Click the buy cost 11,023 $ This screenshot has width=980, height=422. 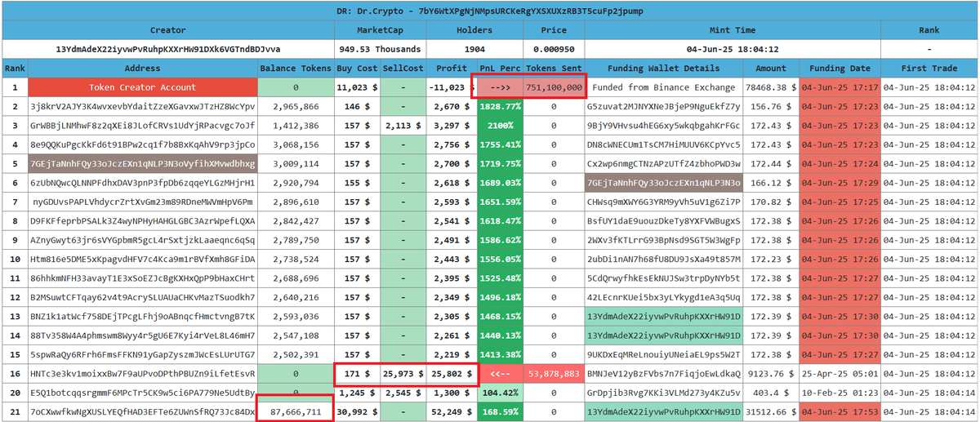[357, 87]
